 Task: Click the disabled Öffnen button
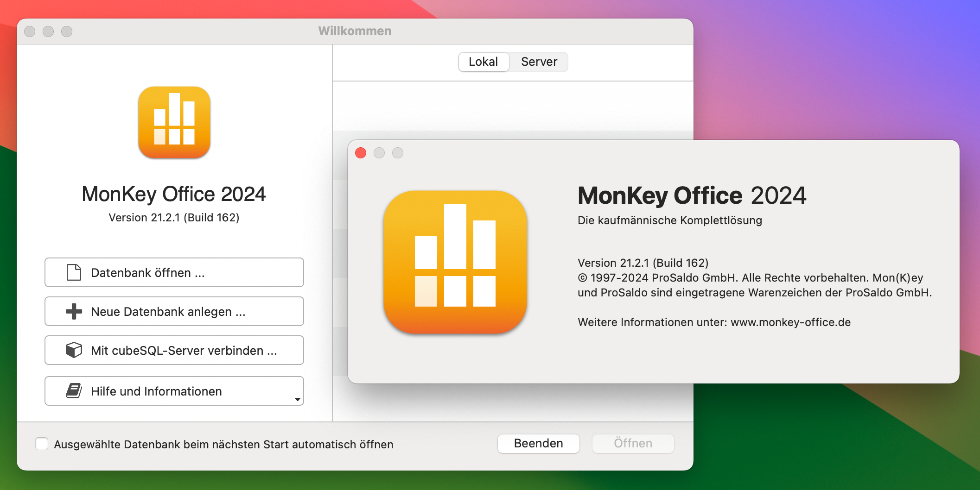point(633,443)
